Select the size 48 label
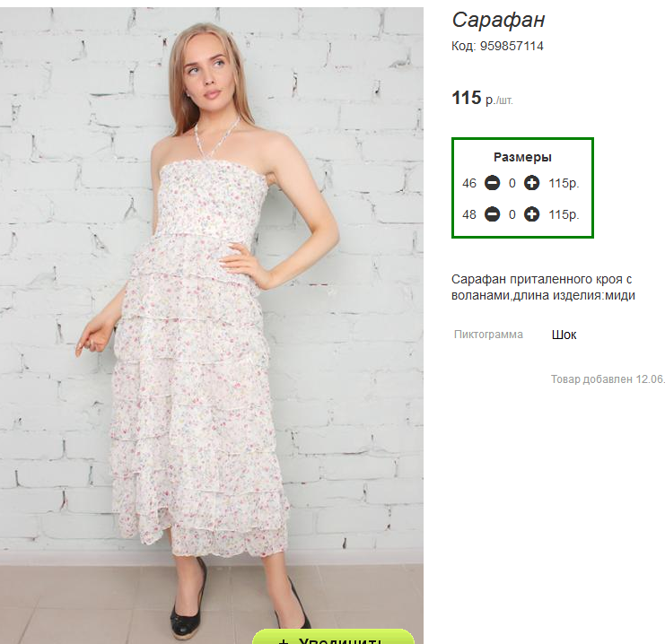 click(x=469, y=214)
